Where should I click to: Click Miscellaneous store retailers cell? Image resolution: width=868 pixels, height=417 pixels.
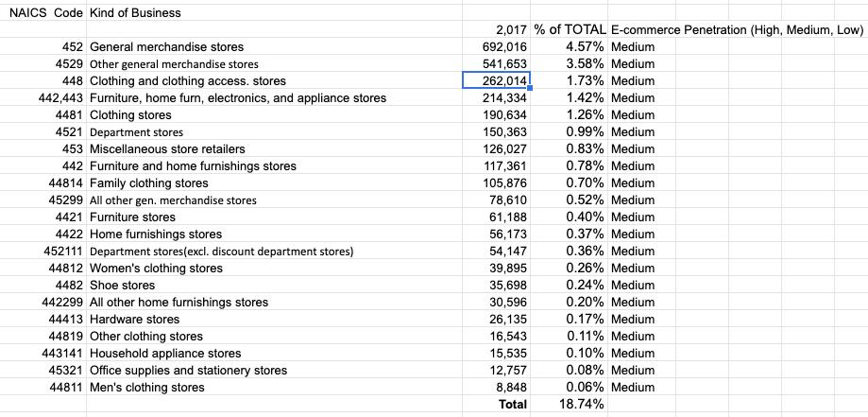click(274, 148)
